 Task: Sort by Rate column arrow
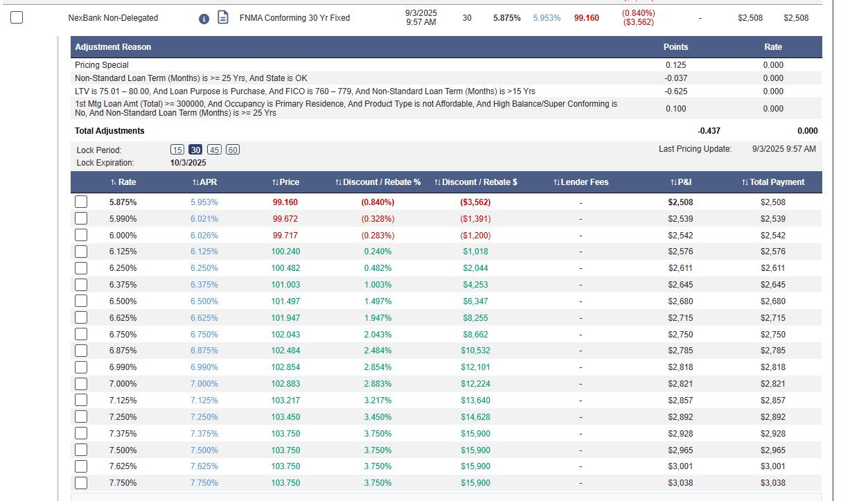coord(123,182)
